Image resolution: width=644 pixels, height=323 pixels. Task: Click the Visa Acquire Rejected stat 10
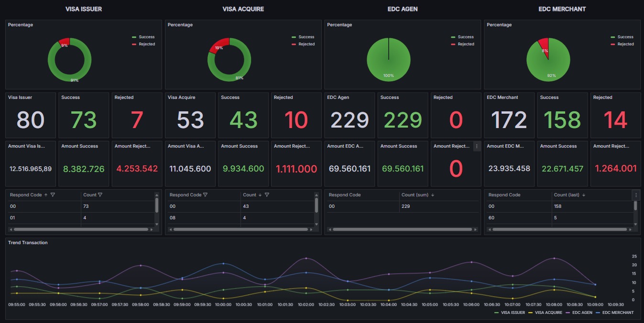click(x=296, y=120)
